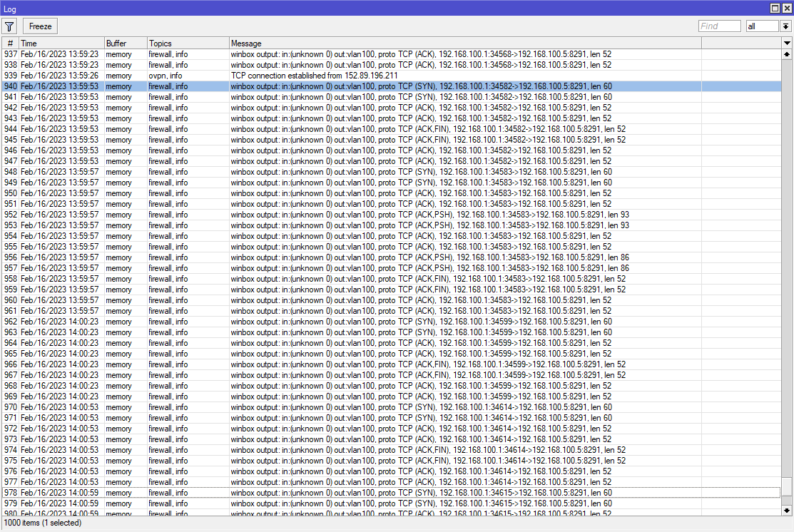Select log row 960
Viewport: 794px width, 532px height.
click(392, 300)
